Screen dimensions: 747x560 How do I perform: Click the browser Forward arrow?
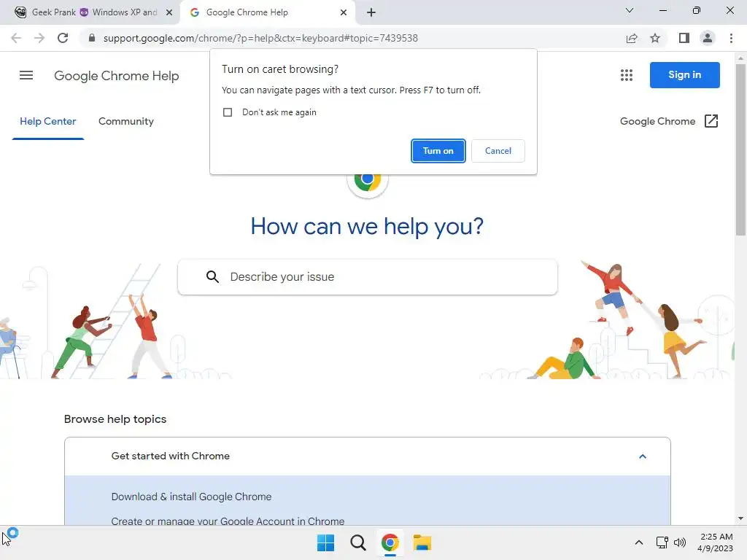pyautogui.click(x=39, y=38)
